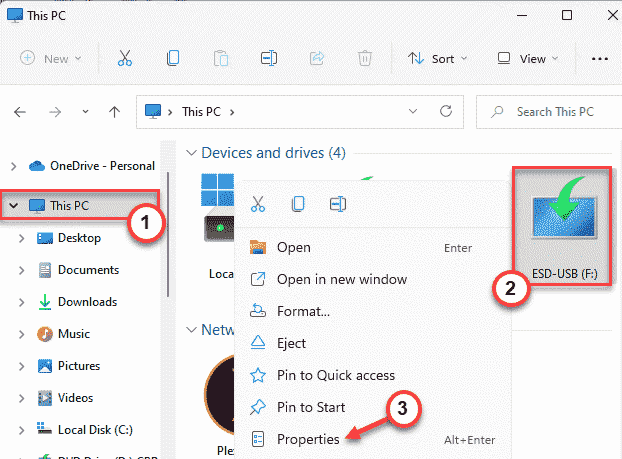Click the Delete trash icon in toolbar
622x459 pixels.
point(365,58)
